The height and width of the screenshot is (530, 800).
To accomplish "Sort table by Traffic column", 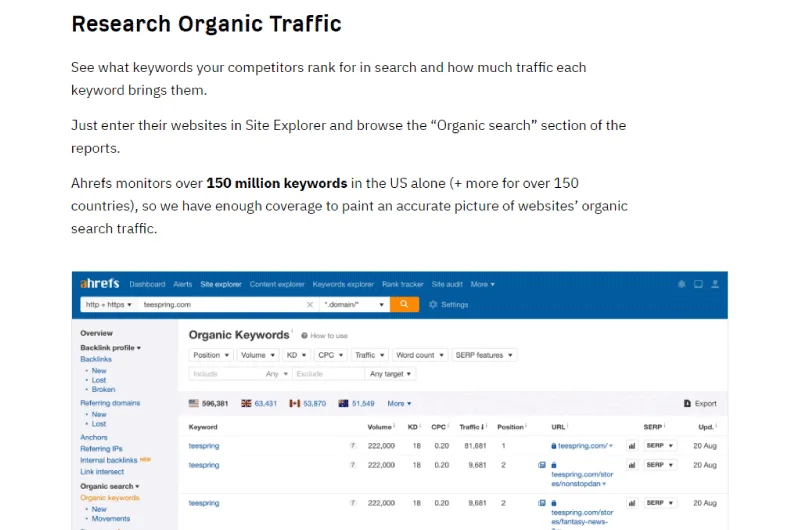I will coord(472,427).
